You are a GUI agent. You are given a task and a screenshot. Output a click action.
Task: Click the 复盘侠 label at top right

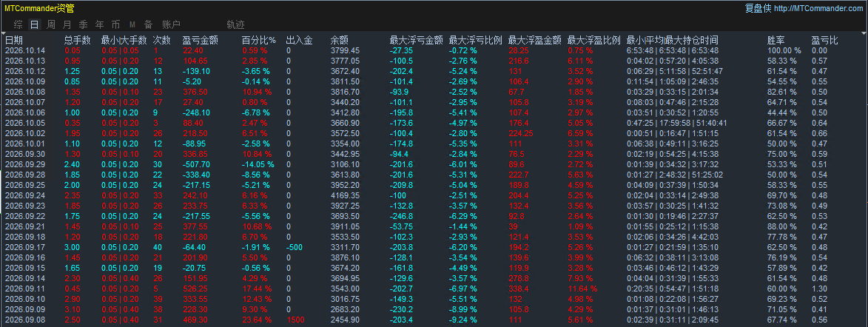coord(758,8)
